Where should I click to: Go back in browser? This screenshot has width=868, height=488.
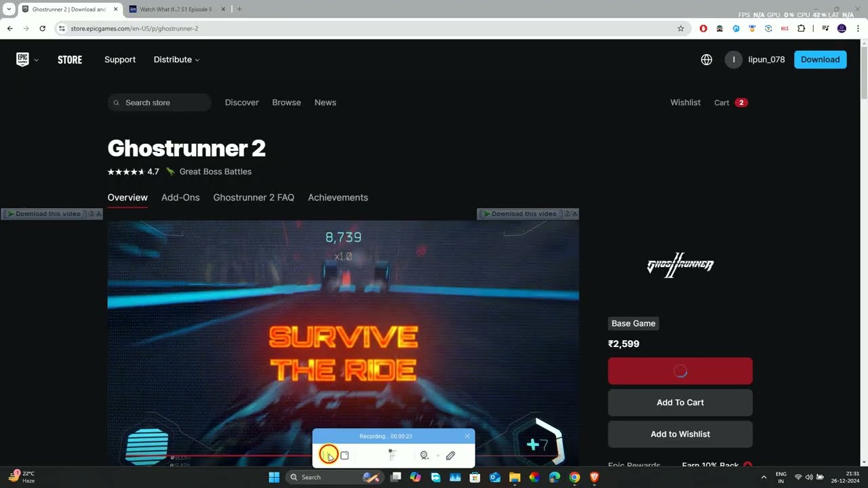(9, 28)
